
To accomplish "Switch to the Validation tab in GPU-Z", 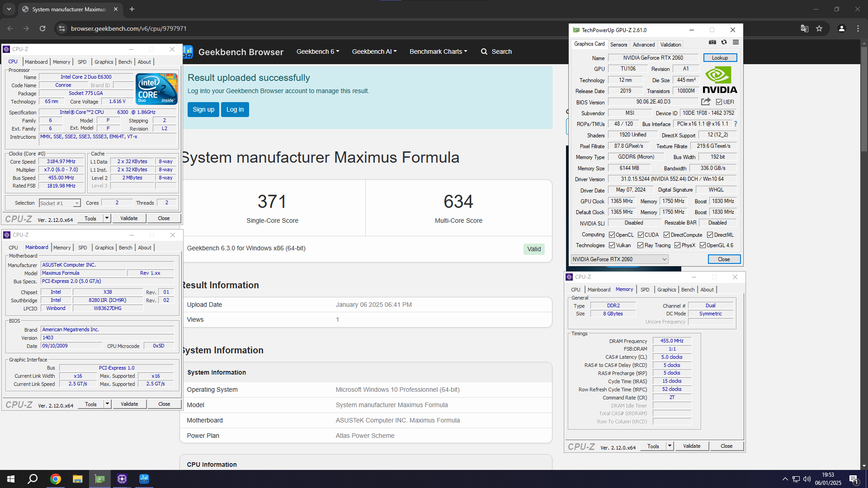I will [x=670, y=44].
